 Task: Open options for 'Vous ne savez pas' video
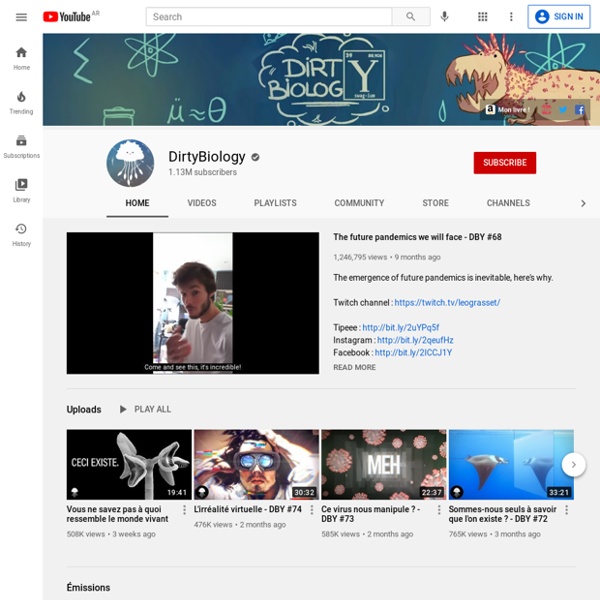[x=184, y=509]
